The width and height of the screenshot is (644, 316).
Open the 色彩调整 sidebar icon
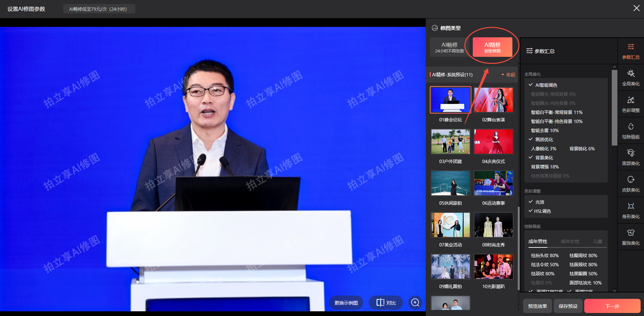tap(631, 104)
